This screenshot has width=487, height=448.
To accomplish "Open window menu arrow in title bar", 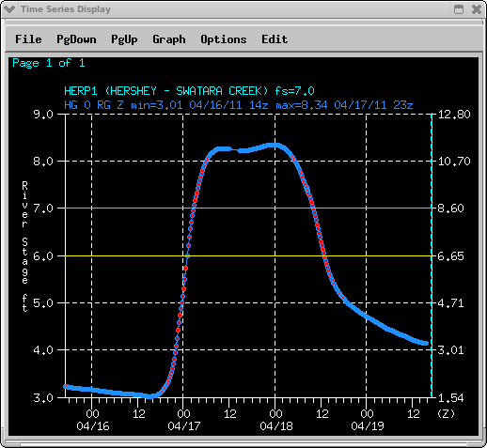I will click(x=9, y=9).
